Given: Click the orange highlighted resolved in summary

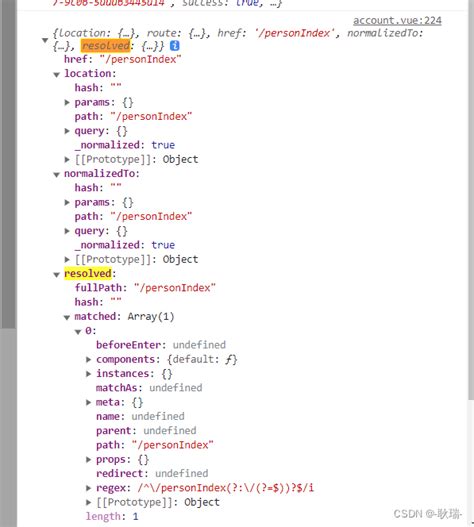Looking at the screenshot, I should pos(106,46).
